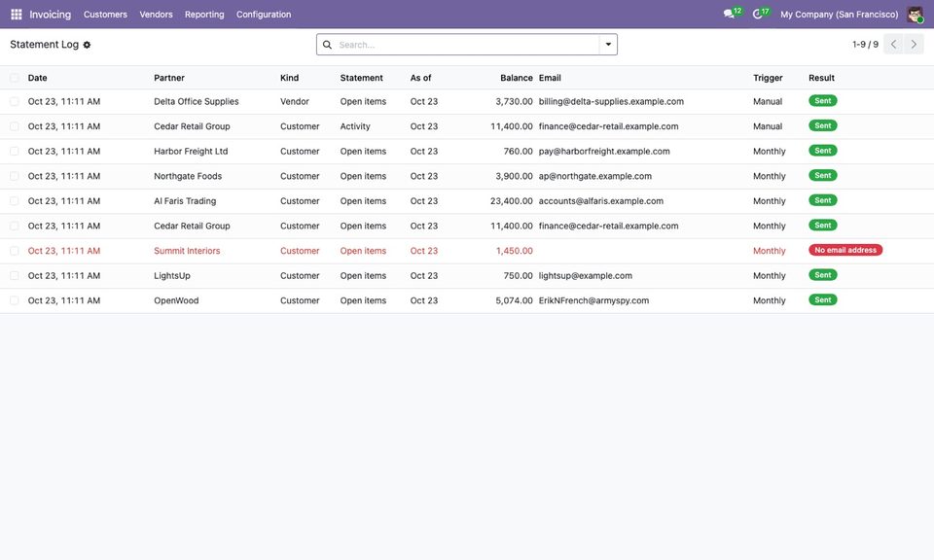Click the No email address badge
Viewport: 934px width, 560px height.
point(845,251)
